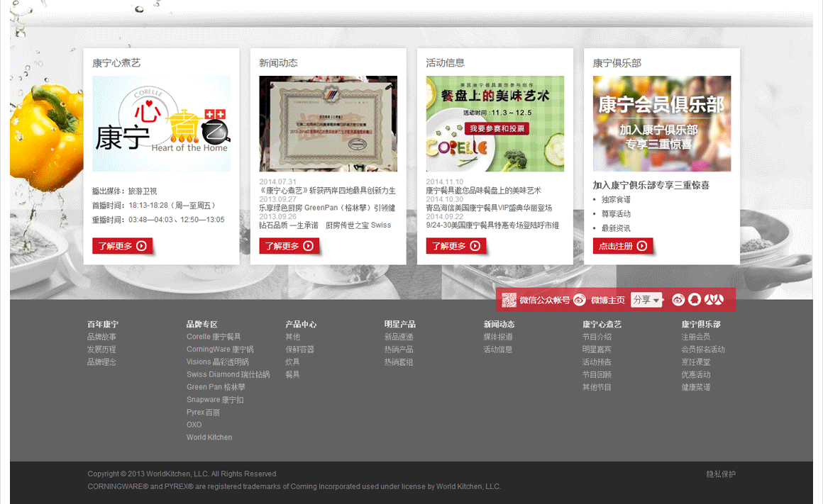Viewport: 823px width, 504px height.
Task: Share via the QQ penguin icon
Action: pos(695,299)
